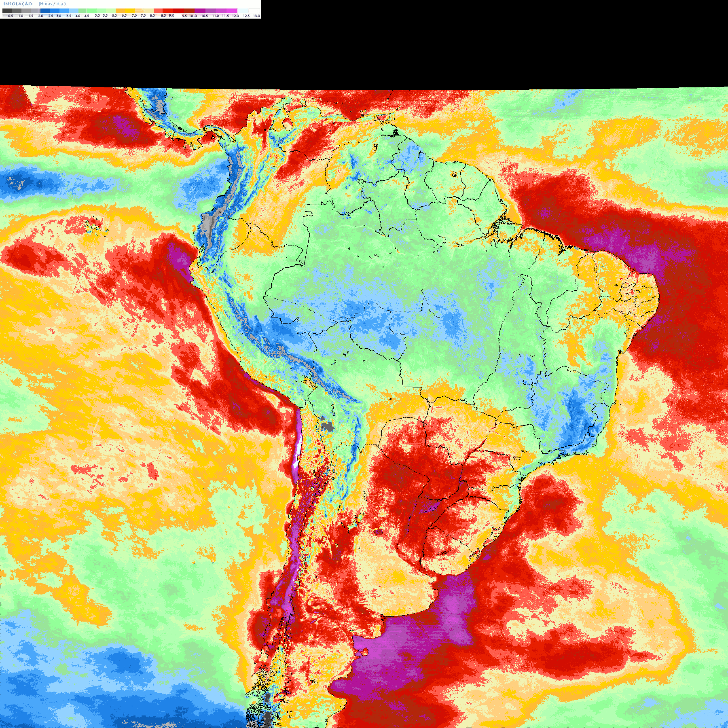Pick the white swatch above 13.0
The image size is (728, 728).
[254, 11]
